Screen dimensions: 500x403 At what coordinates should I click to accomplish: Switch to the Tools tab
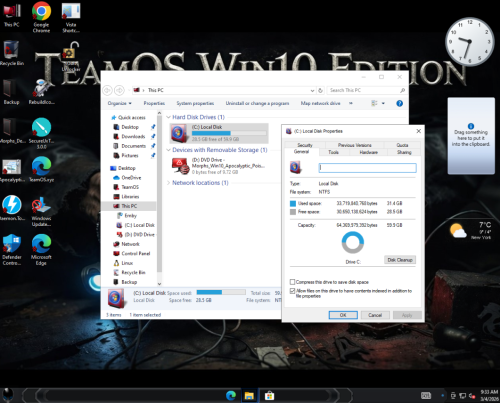[334, 152]
